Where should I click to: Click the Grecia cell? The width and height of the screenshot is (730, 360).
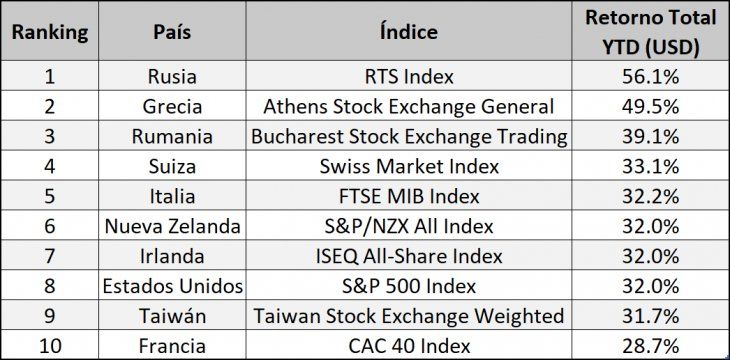(x=172, y=106)
